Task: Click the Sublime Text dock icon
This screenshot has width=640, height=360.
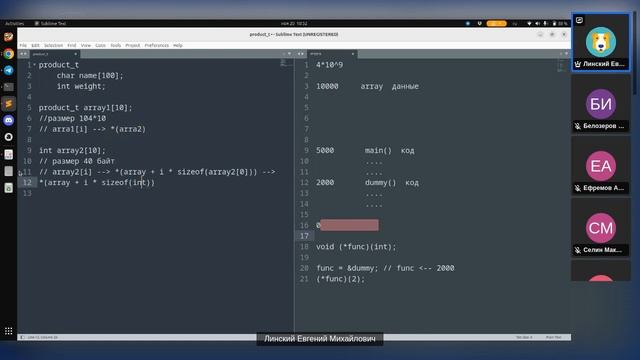Action: tap(9, 104)
